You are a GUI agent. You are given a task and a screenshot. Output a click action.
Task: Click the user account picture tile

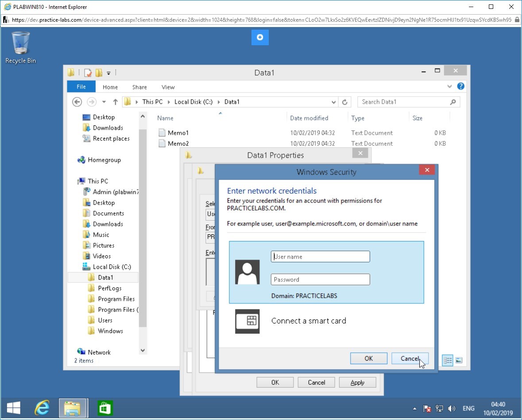click(247, 272)
